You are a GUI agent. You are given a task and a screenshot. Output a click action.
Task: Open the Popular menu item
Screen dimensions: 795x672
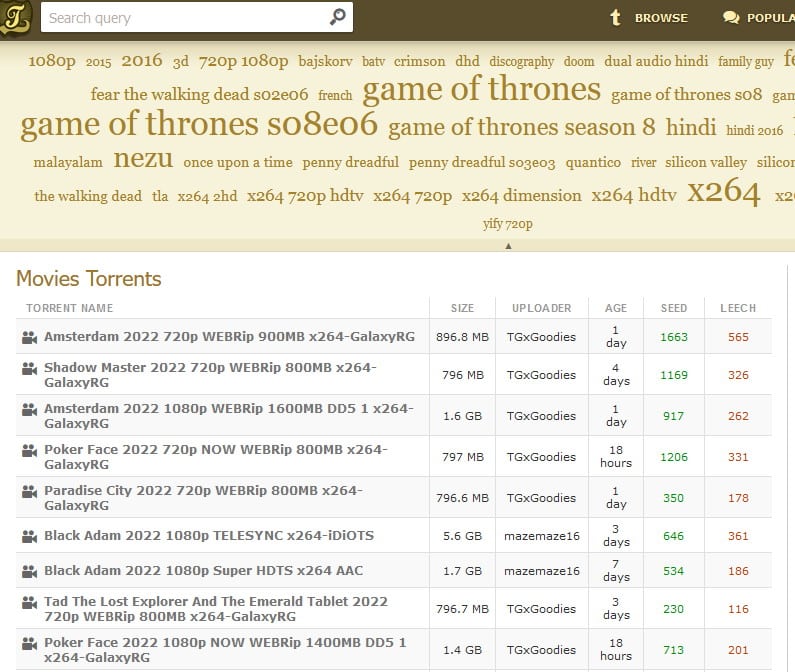click(758, 18)
